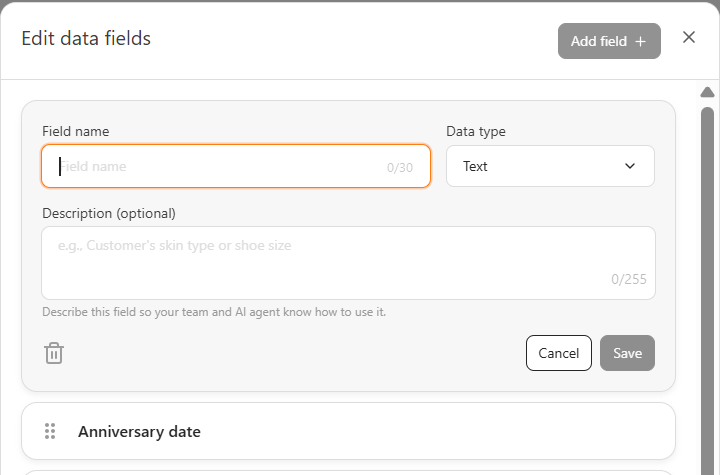This screenshot has width=720, height=475.
Task: Open the Data type dropdown
Action: (550, 166)
